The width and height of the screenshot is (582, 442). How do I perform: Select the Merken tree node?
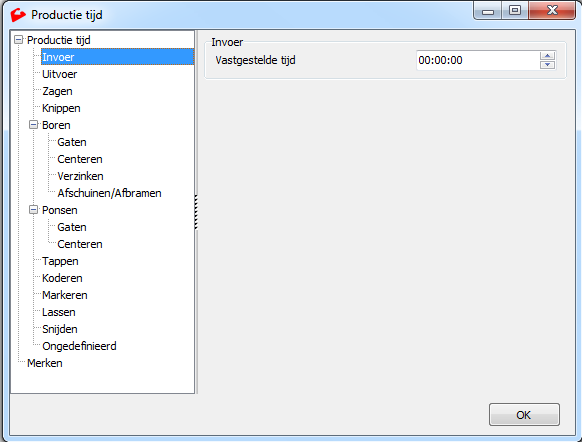pyautogui.click(x=45, y=363)
